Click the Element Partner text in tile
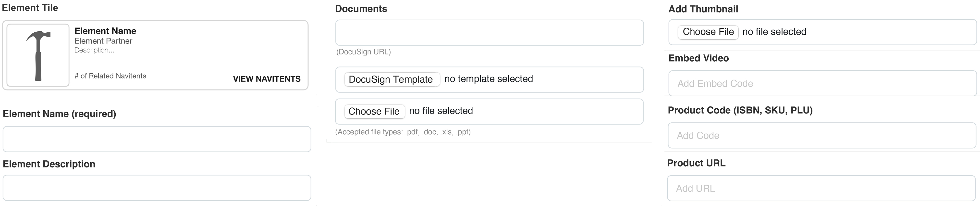Screen dimensions: 980x206 103,41
